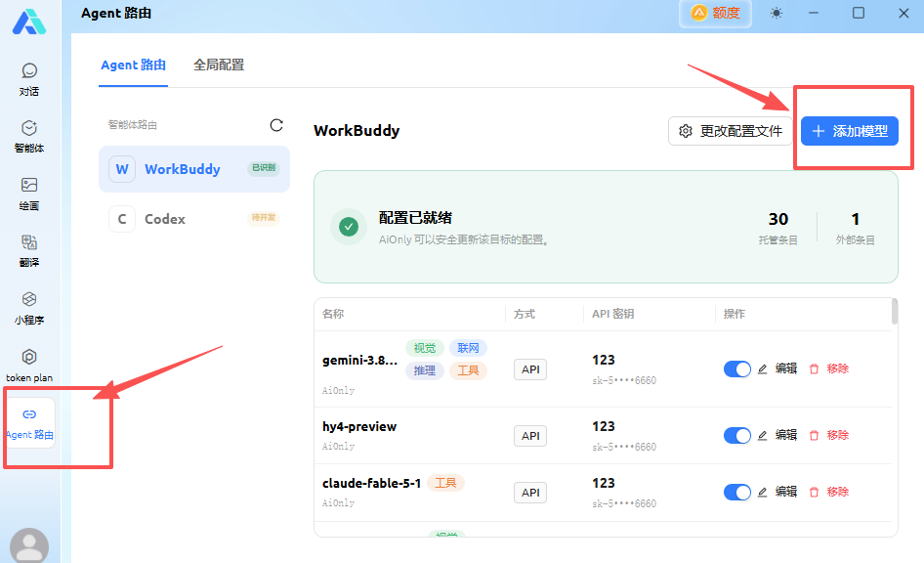Click the 更改配置文件 button

731,131
